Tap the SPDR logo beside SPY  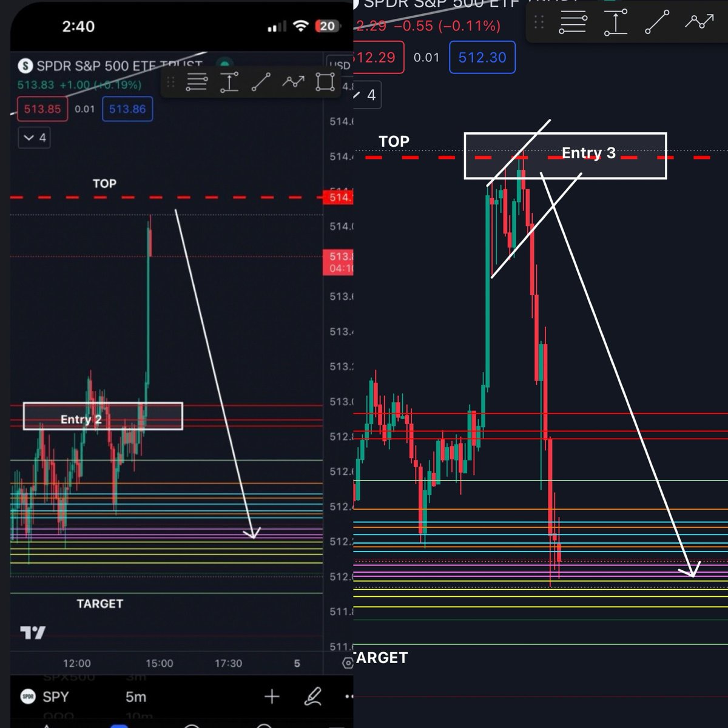click(28, 696)
